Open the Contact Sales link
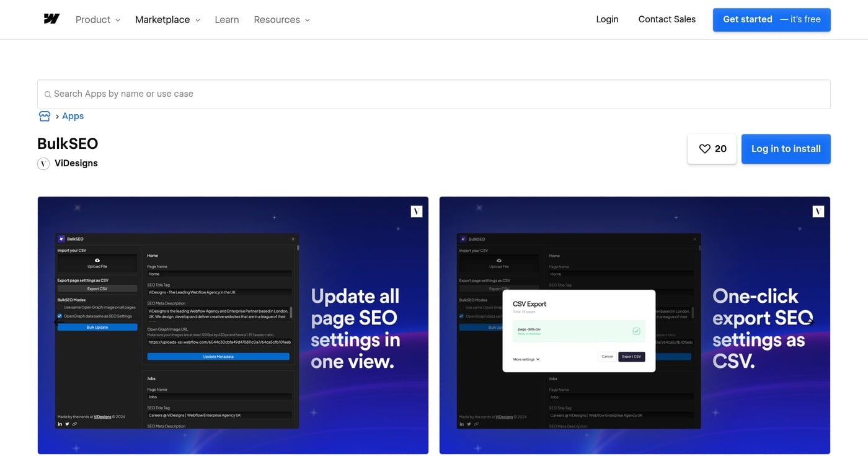 [667, 19]
